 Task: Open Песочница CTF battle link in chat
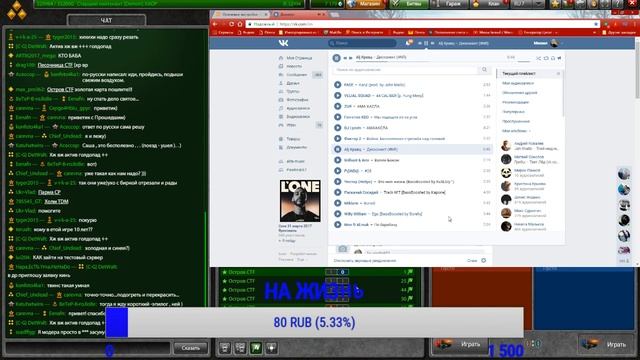click(55, 65)
